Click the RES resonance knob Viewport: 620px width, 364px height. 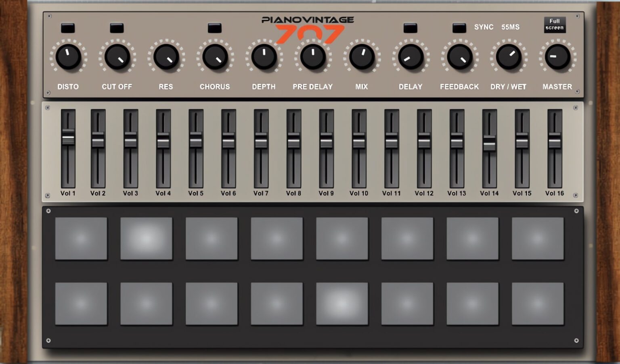[x=166, y=57]
